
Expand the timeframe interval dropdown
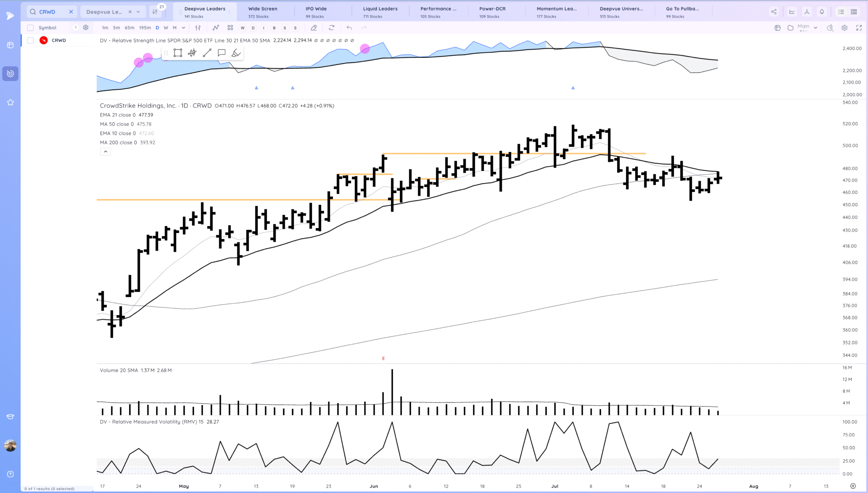(183, 28)
